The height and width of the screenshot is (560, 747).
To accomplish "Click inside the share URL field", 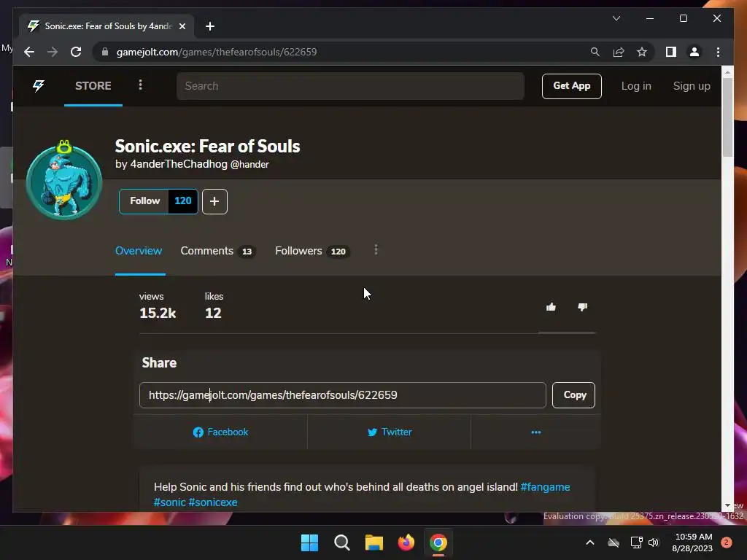I will pyautogui.click(x=343, y=394).
